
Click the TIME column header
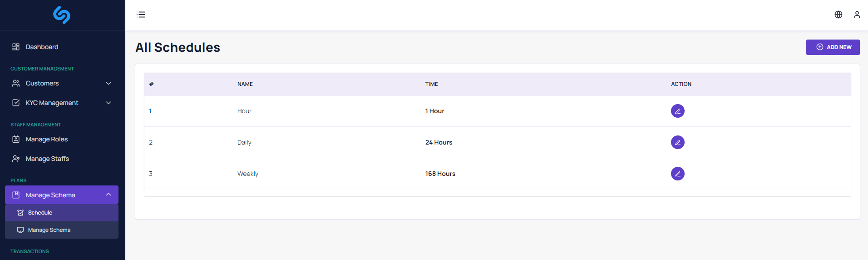tap(431, 84)
